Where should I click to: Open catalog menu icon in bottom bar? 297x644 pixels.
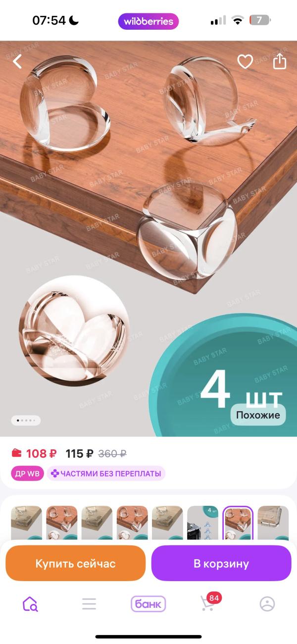pyautogui.click(x=89, y=604)
